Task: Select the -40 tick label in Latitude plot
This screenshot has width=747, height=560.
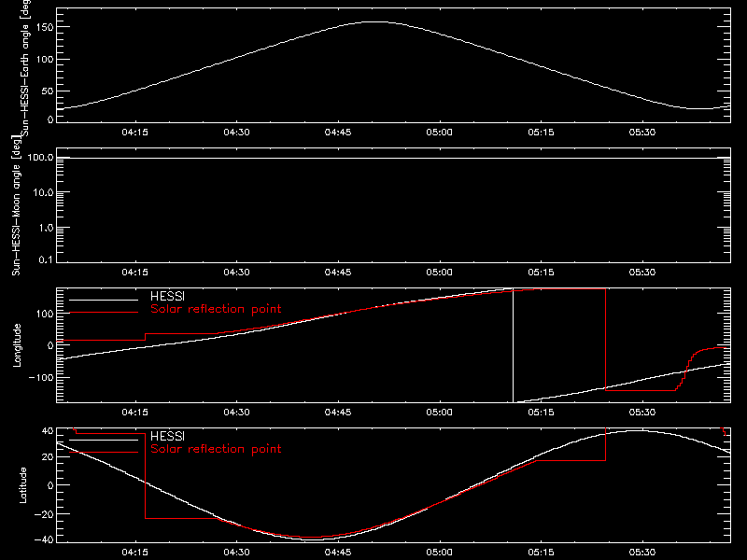Action: [x=44, y=540]
